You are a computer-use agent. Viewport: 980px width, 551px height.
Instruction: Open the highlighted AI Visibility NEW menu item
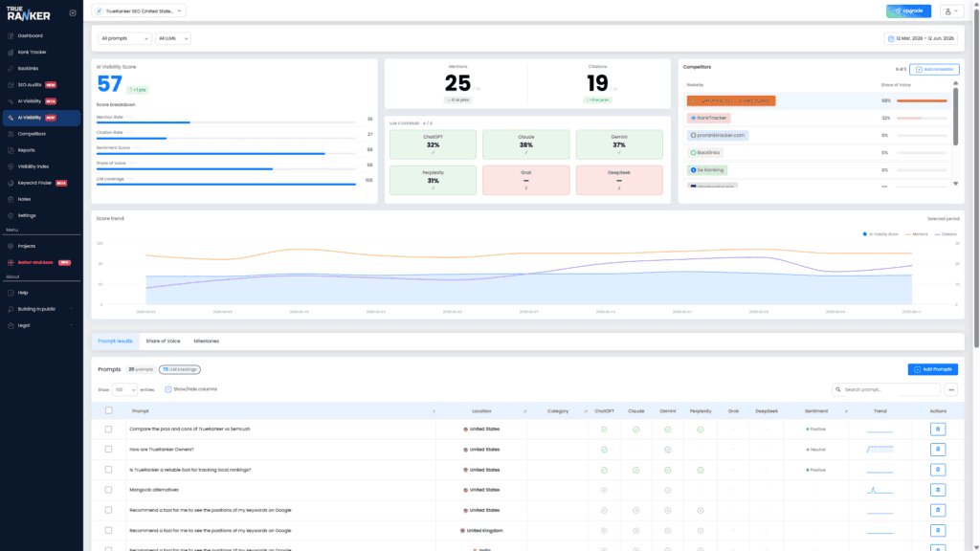point(41,118)
